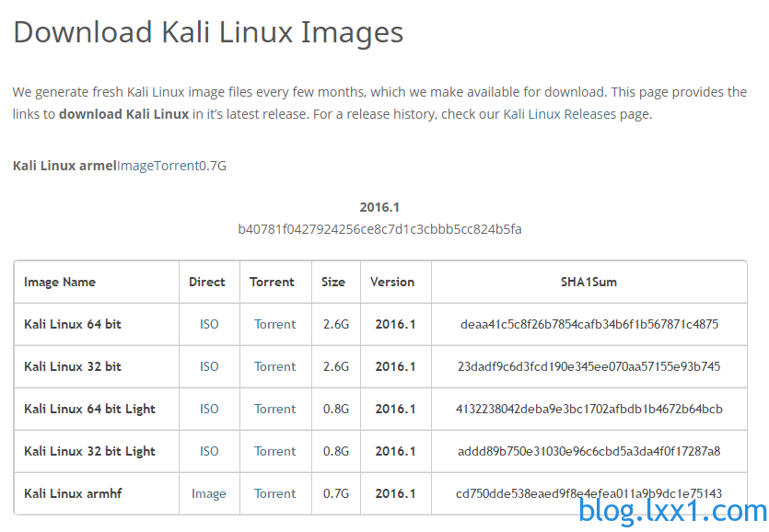Click the Download Kali Linux Images heading
The width and height of the screenshot is (769, 532).
pyautogui.click(x=208, y=32)
